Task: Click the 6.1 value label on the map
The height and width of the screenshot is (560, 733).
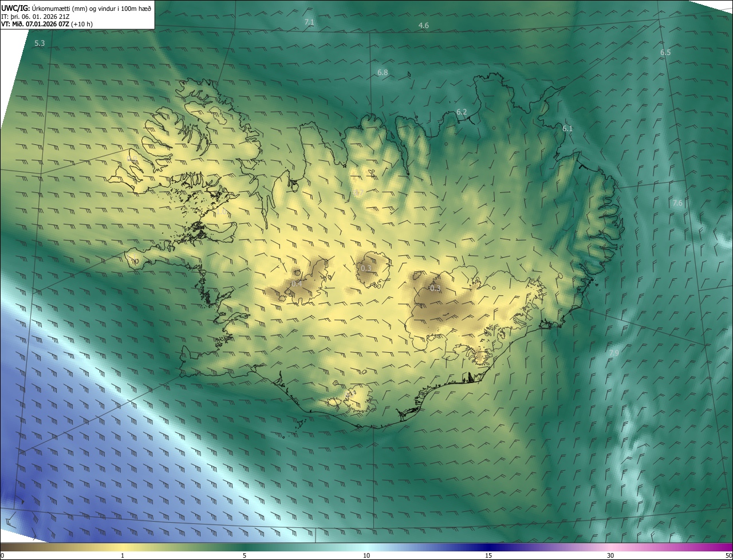Action: pyautogui.click(x=568, y=129)
